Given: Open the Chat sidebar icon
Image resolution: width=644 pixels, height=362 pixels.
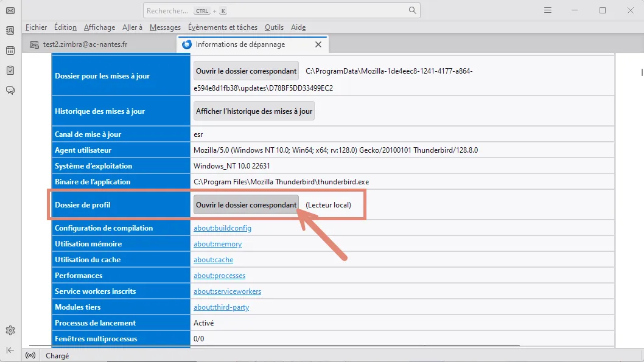Looking at the screenshot, I should point(10,90).
